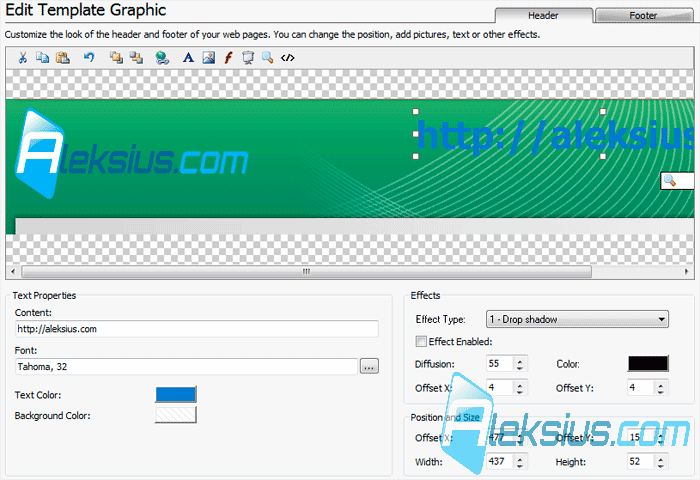Click the search field magnifier toolbar icon
Screen dimensions: 700x480
[267, 58]
